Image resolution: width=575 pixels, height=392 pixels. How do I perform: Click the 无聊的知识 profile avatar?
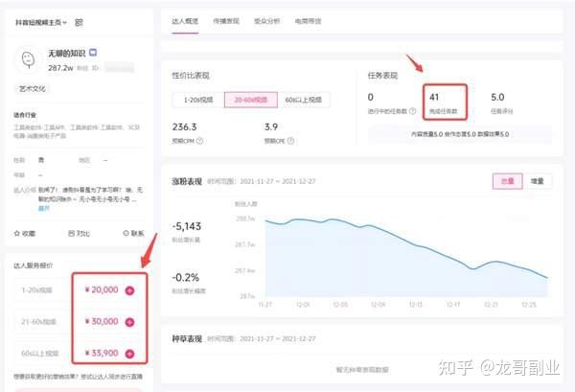coord(28,59)
